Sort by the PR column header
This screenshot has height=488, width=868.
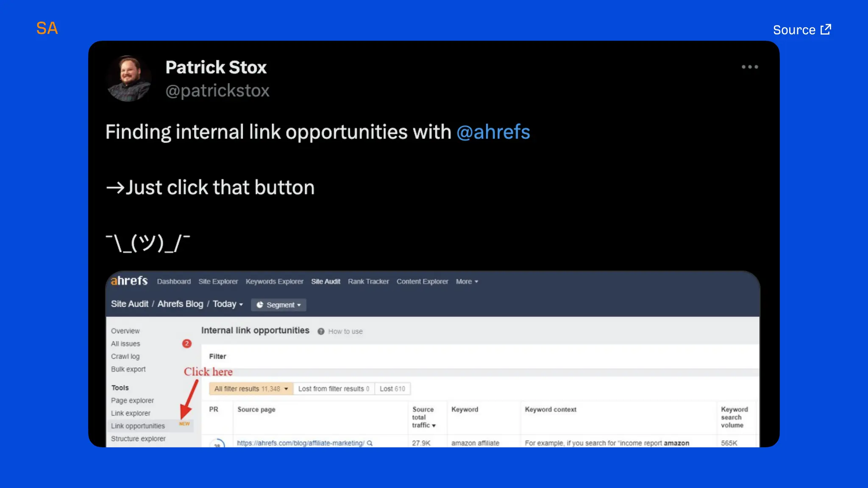coord(214,409)
